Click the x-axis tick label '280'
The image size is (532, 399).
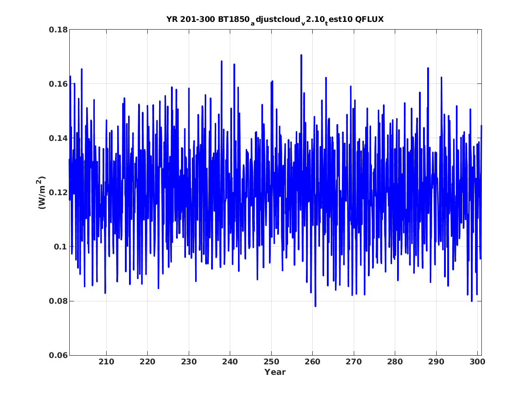click(x=395, y=362)
